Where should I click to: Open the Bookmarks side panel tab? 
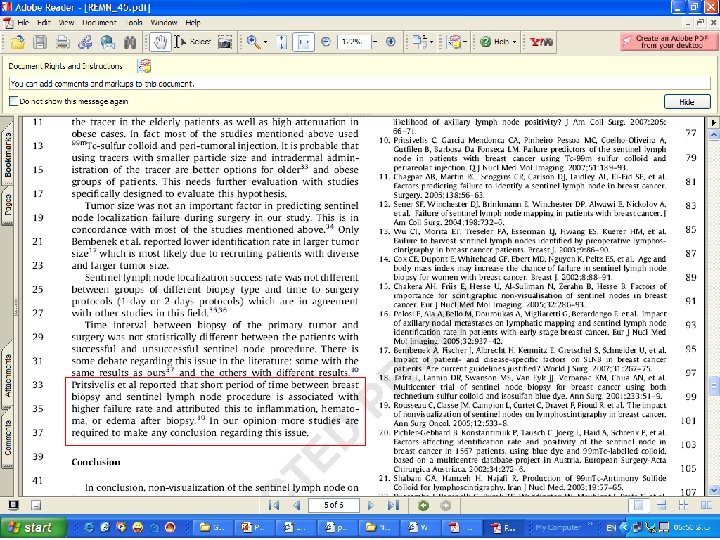[x=8, y=154]
